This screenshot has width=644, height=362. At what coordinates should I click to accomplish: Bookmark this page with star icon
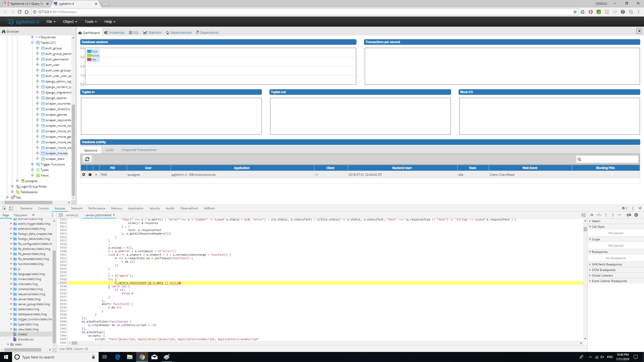pos(575,12)
